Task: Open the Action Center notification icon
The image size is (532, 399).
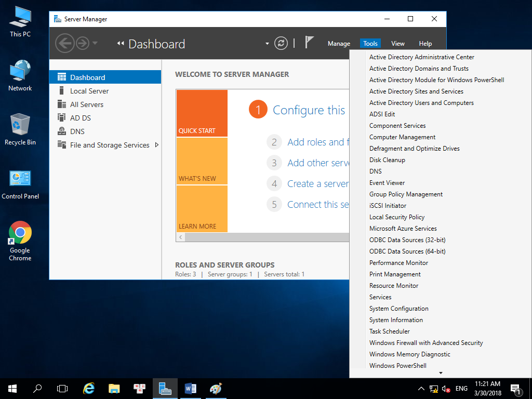Action: [516, 389]
